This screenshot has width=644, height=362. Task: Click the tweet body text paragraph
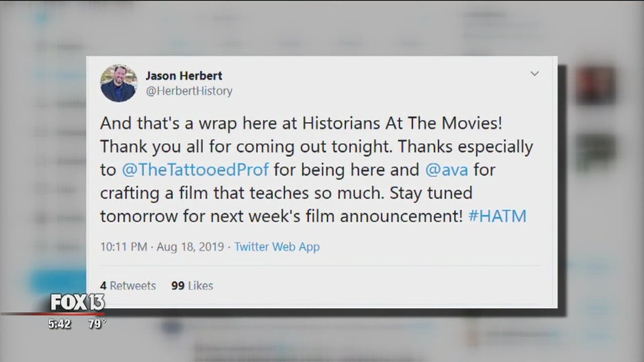316,170
